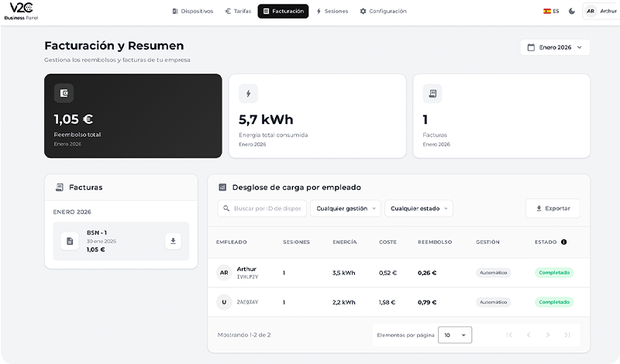Expand the Cualquier estado filter
620x364 pixels.
(x=418, y=208)
